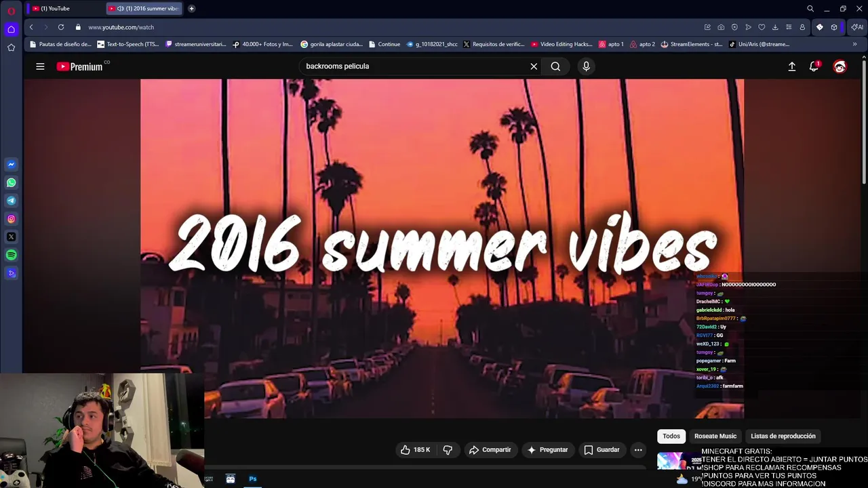Open apto 1 Airbnb bookmark
Screen dimensions: 868x488
(x=611, y=44)
